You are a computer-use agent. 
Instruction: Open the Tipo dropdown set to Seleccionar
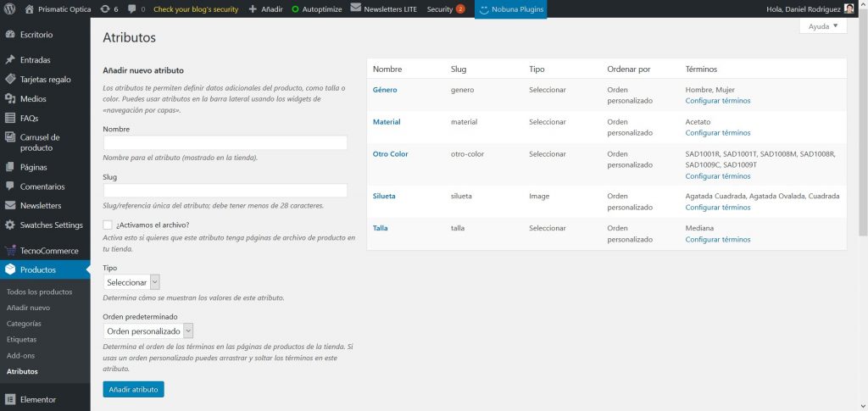pyautogui.click(x=131, y=282)
